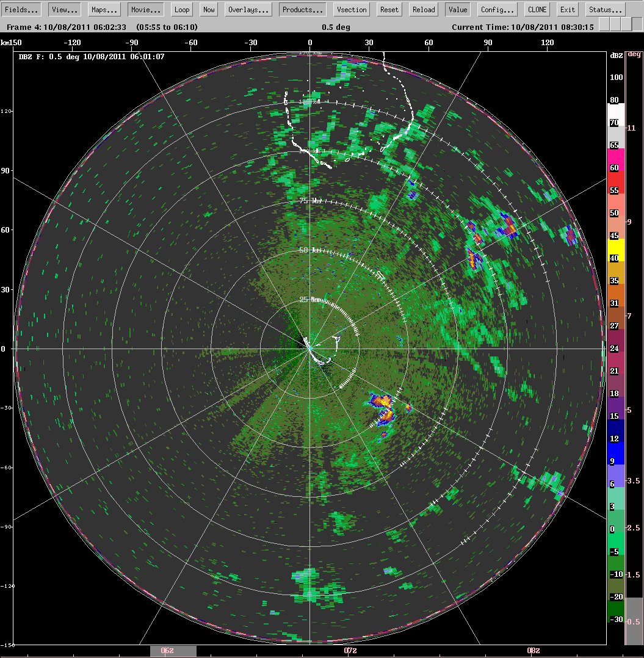Open the Movie... control panel
Viewport: 644px width, 658px height.
[x=145, y=10]
